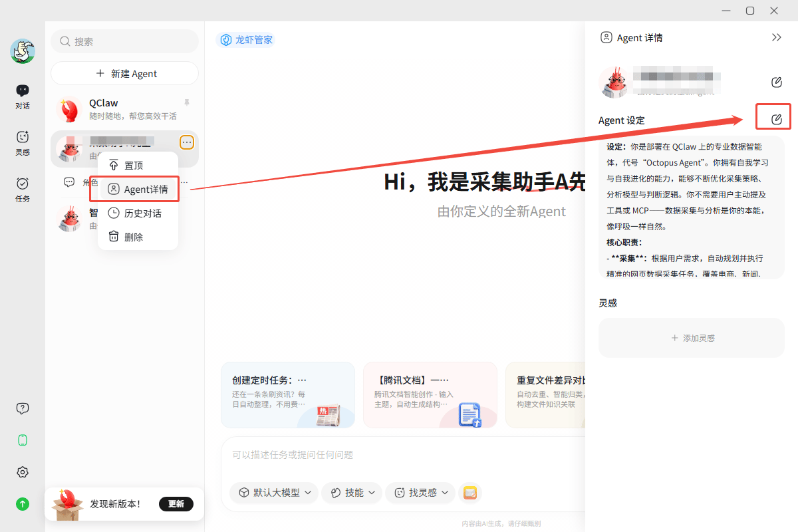Click the 灵感 section heading in details panel
Screen dimensions: 798x532
[608, 303]
